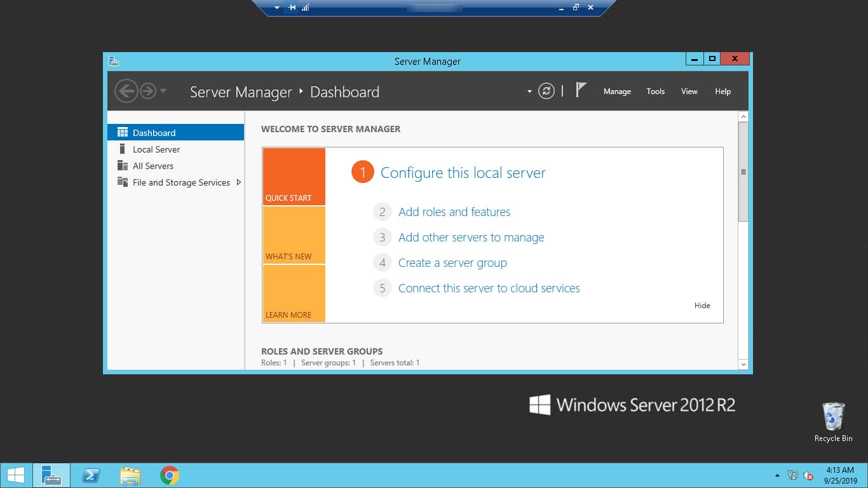868x488 pixels.
Task: Open the Manage menu
Action: tap(617, 91)
